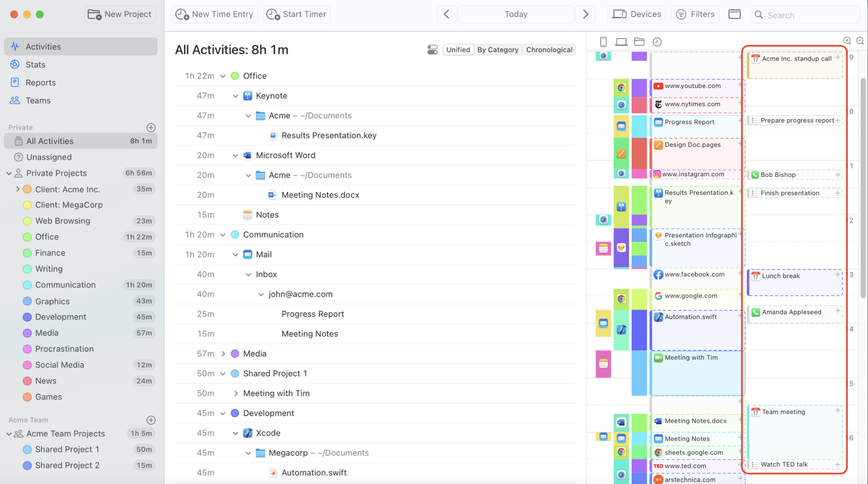This screenshot has width=868, height=484.
Task: Zoom in the timeline with magnifier plus
Action: pos(847,41)
